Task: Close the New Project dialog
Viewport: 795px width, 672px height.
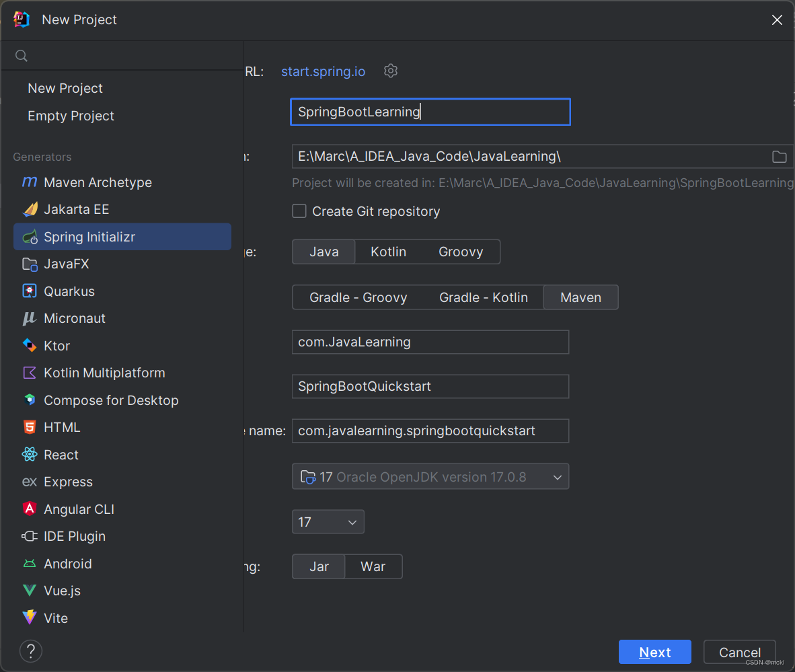Action: pos(777,20)
